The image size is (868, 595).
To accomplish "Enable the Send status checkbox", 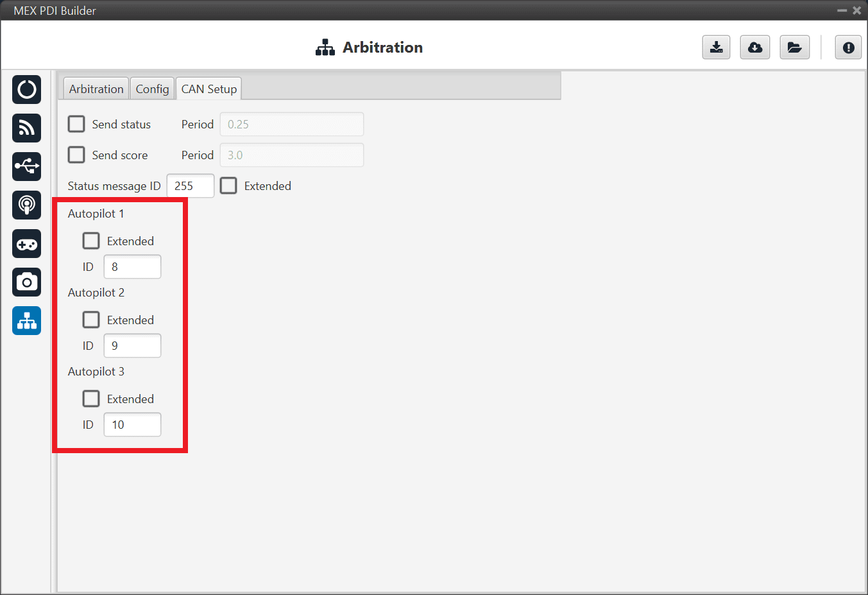I will click(76, 124).
